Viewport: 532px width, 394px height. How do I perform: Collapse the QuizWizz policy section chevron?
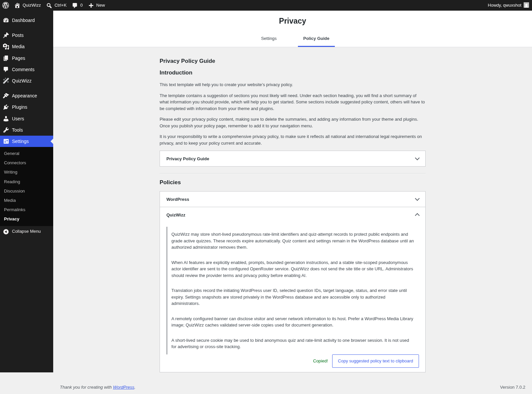pos(417,215)
